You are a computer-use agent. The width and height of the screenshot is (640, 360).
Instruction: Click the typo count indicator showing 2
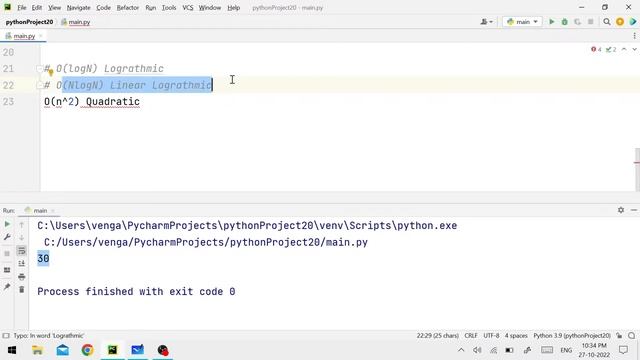(611, 49)
